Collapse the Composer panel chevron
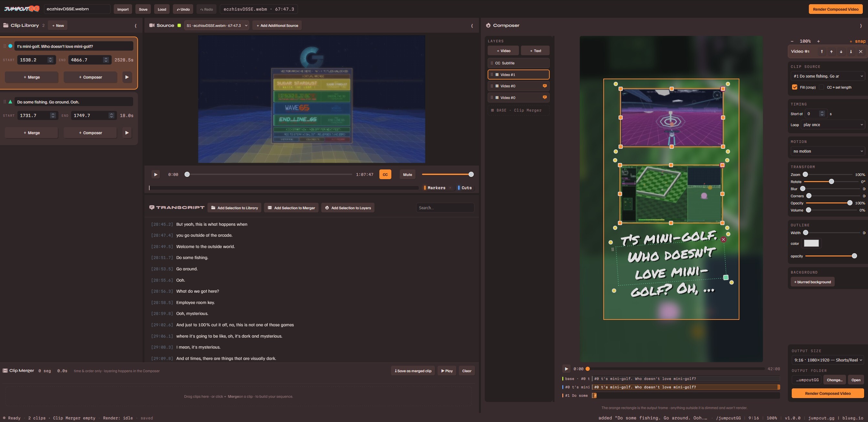 pyautogui.click(x=861, y=26)
